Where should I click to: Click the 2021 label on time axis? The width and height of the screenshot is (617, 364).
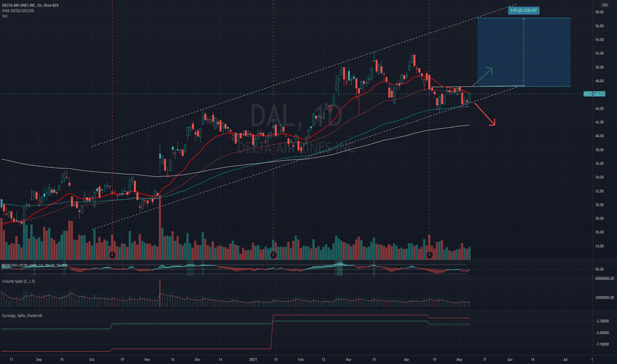click(x=253, y=359)
